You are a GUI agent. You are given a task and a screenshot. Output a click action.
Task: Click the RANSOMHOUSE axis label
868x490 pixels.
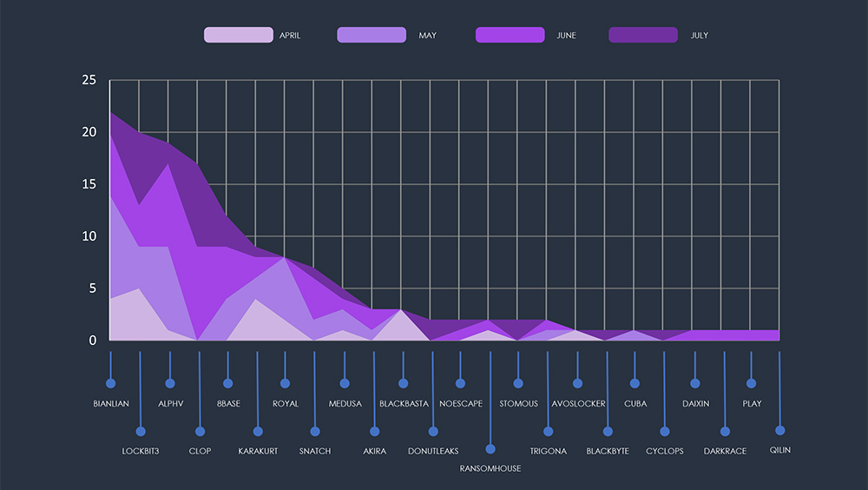tap(490, 468)
